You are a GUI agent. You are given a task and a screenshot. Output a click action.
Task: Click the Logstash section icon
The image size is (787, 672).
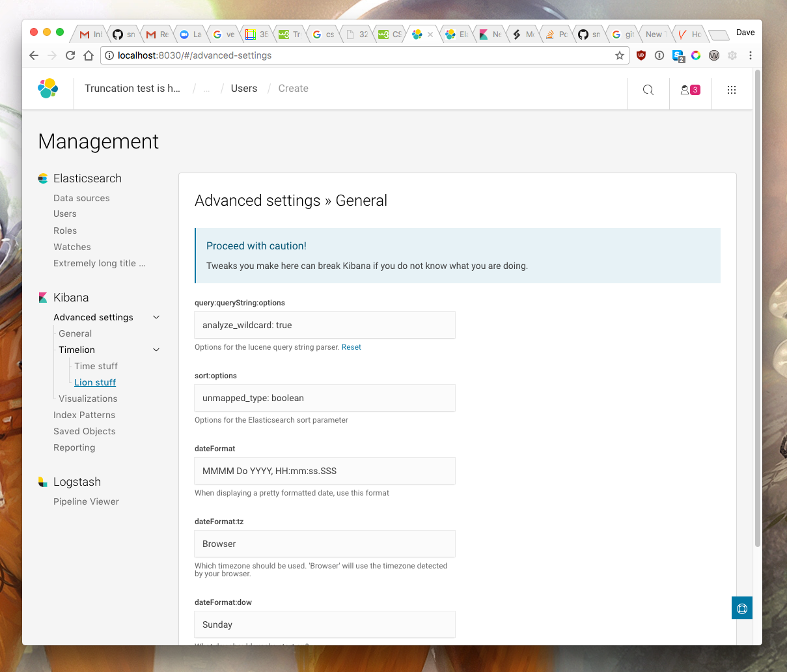point(43,482)
